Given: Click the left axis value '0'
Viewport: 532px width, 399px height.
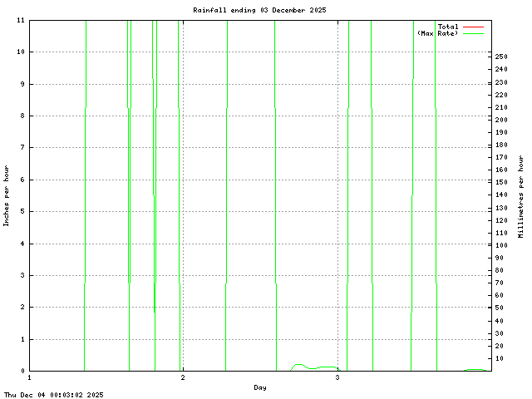Looking at the screenshot, I should (22, 372).
